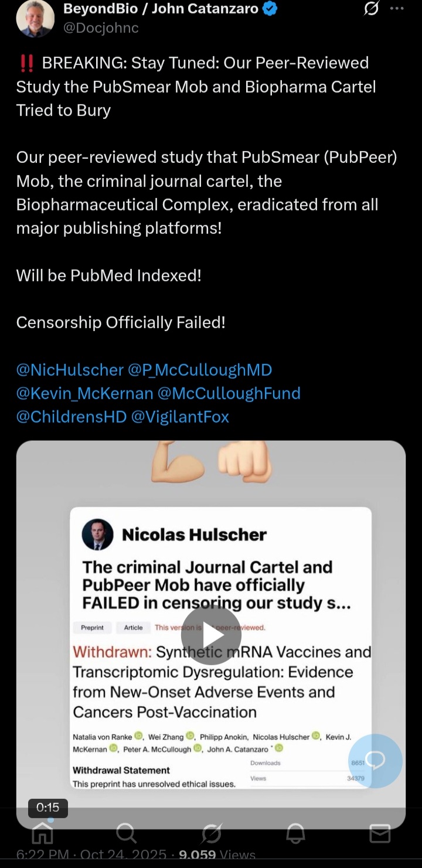The height and width of the screenshot is (868, 422).
Task: Follow the @Kevin_McKernan mention
Action: (84, 393)
